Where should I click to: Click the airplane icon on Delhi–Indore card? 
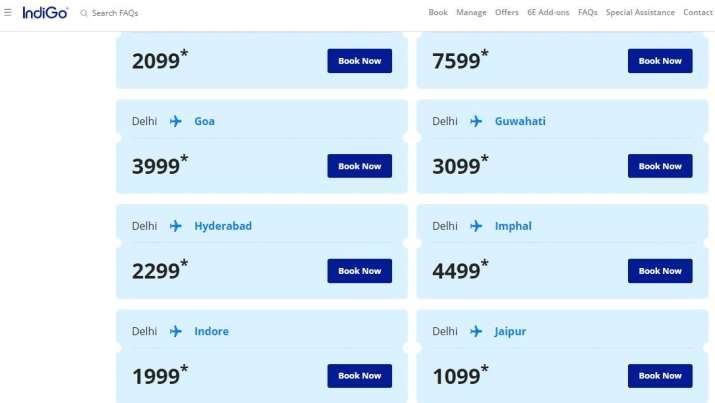pyautogui.click(x=176, y=331)
